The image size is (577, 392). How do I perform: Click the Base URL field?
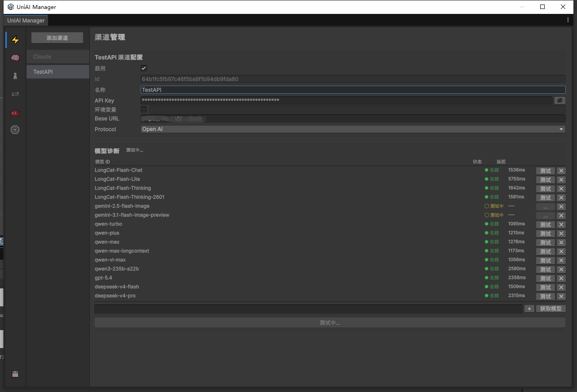click(x=353, y=118)
